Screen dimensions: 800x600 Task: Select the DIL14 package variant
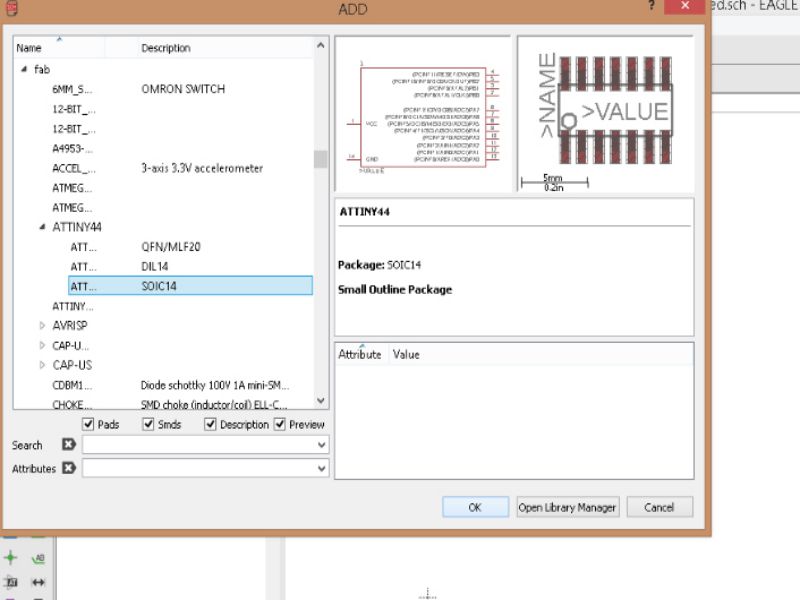click(x=190, y=266)
